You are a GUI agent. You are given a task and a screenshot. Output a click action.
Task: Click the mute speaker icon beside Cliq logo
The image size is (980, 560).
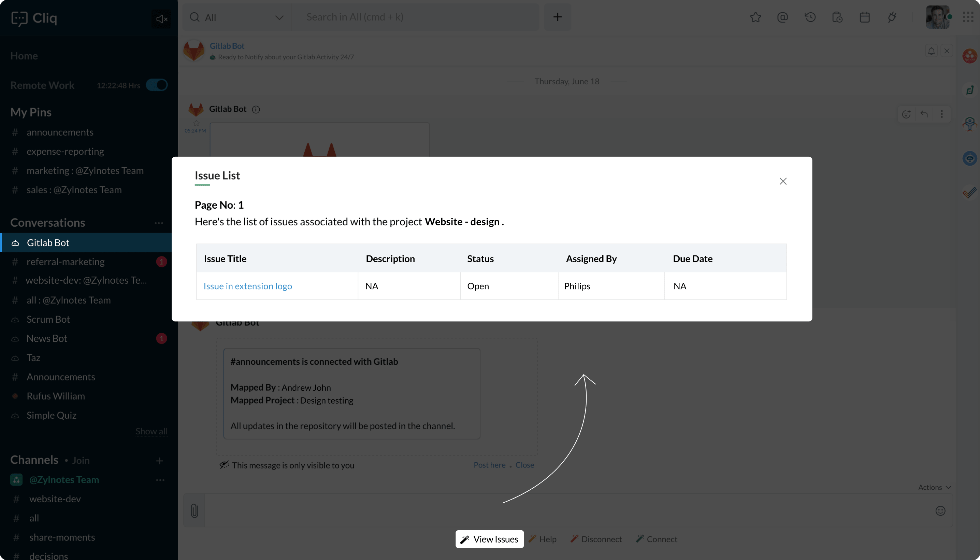coord(162,19)
